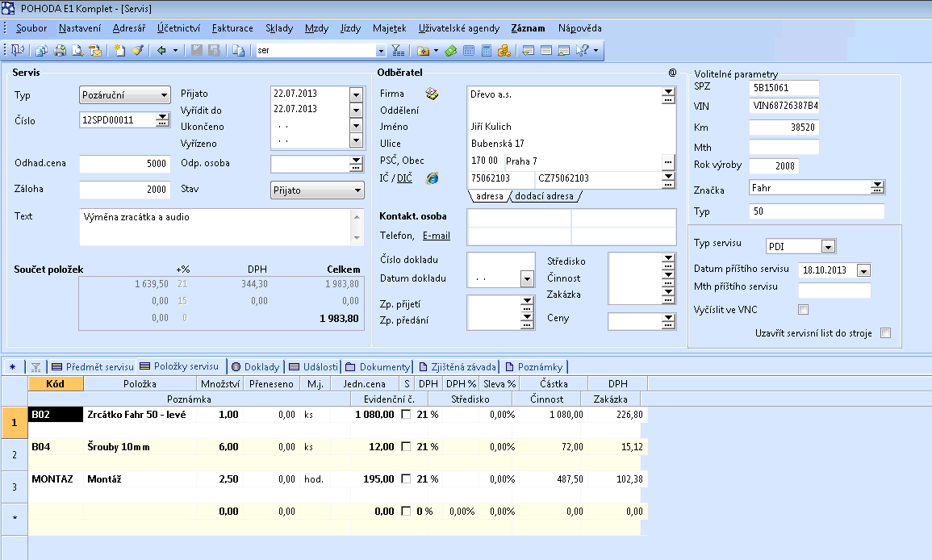Open Vyřídit do date dropdown arrow

tap(356, 110)
